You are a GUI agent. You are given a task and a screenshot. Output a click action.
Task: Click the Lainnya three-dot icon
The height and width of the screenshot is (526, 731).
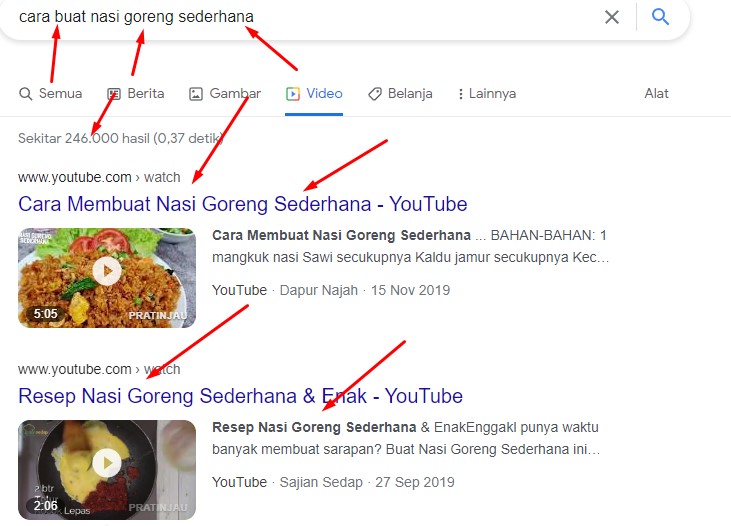(460, 94)
